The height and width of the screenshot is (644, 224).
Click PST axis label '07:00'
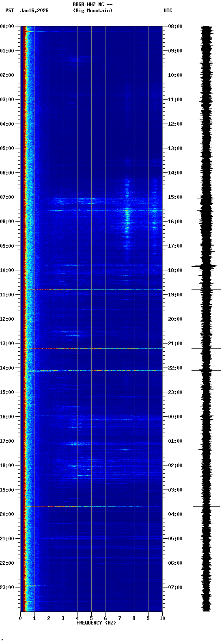pyautogui.click(x=7, y=197)
